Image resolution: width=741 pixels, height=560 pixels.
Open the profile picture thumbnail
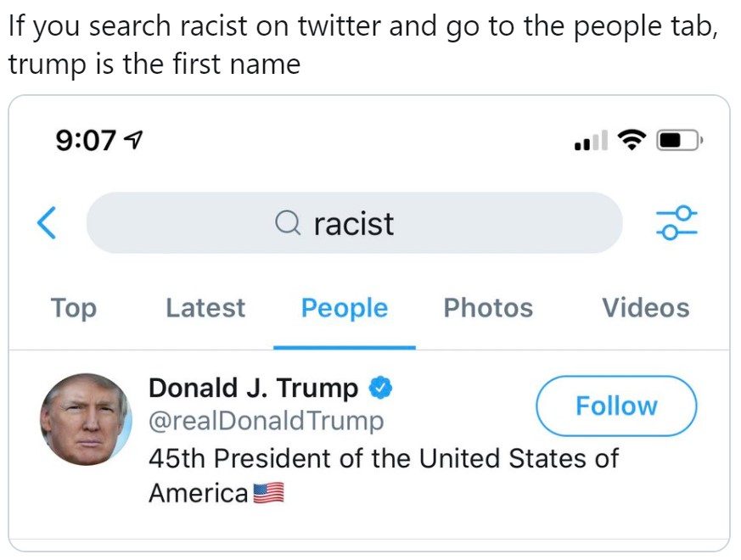[86, 419]
